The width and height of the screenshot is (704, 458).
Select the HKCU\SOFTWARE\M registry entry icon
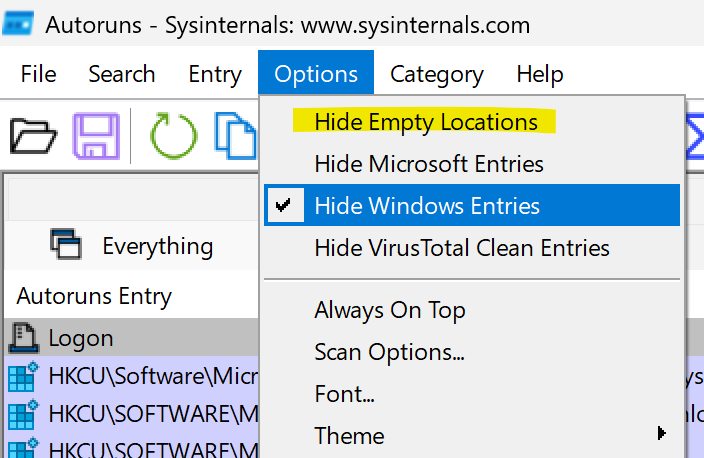(x=23, y=414)
